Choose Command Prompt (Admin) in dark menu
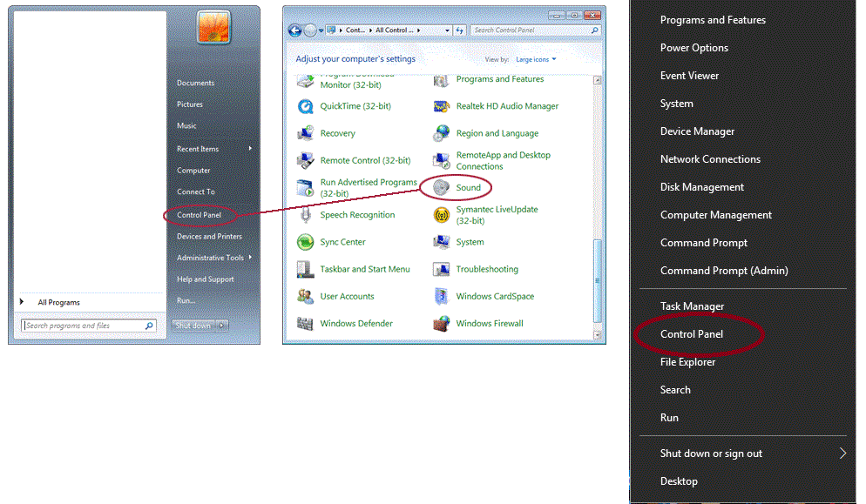Viewport: 866px width, 504px height. 724,271
